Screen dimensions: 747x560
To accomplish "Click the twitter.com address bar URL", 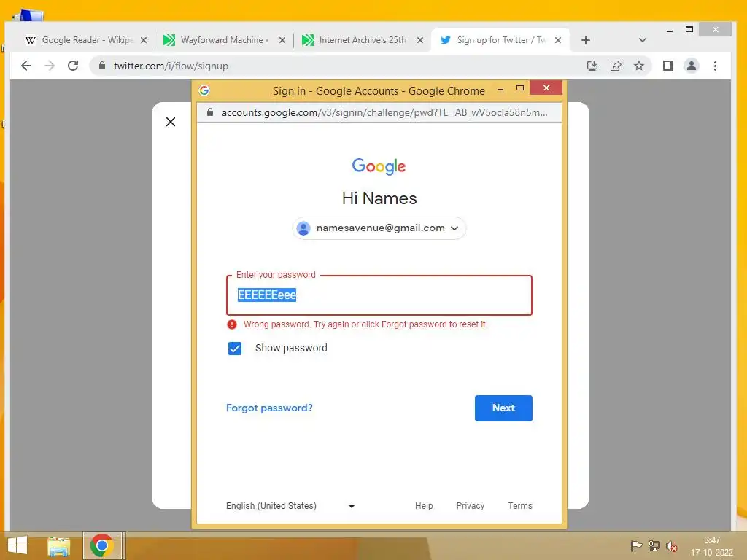I will coord(171,66).
